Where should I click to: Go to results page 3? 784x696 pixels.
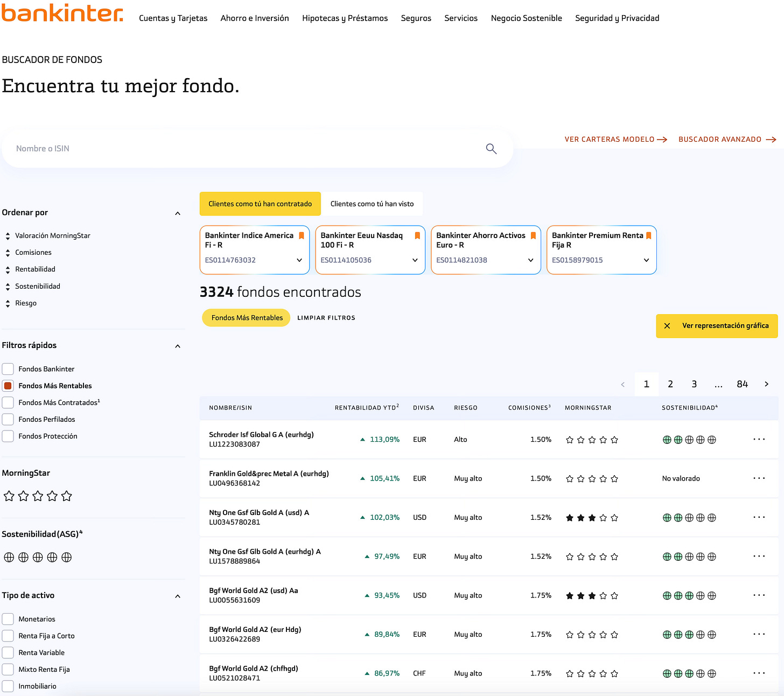[694, 384]
